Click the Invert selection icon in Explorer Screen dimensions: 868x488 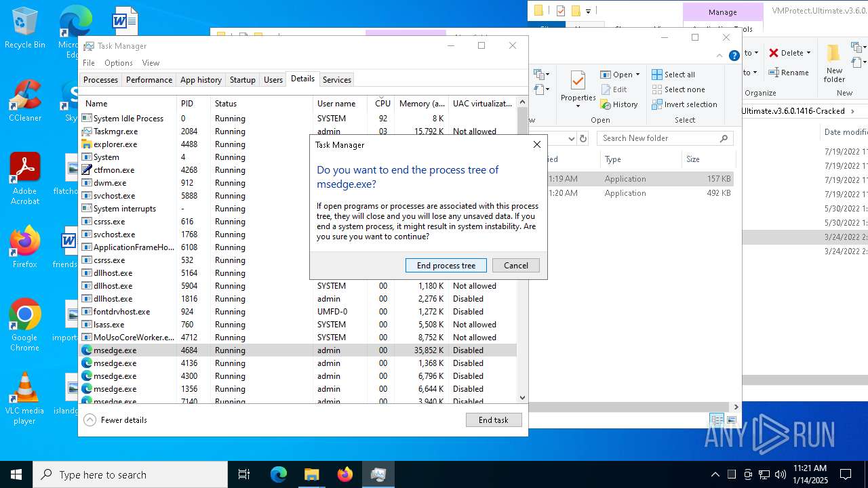click(x=657, y=104)
